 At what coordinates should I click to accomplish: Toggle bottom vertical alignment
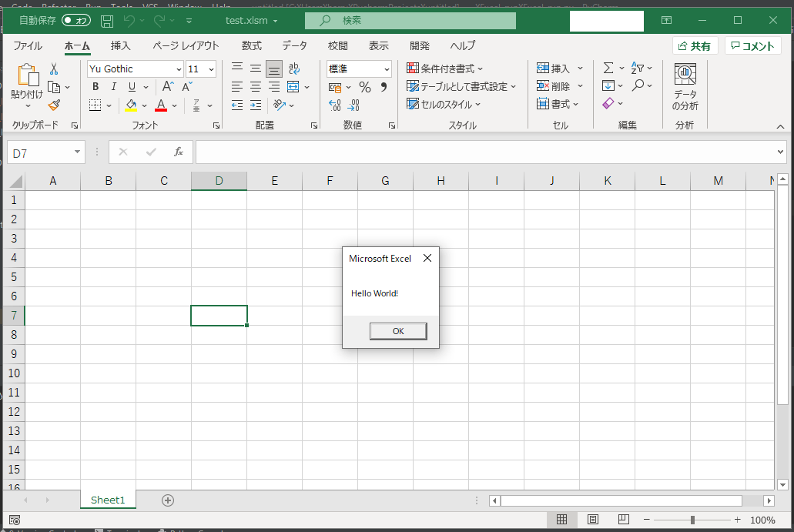tap(274, 69)
